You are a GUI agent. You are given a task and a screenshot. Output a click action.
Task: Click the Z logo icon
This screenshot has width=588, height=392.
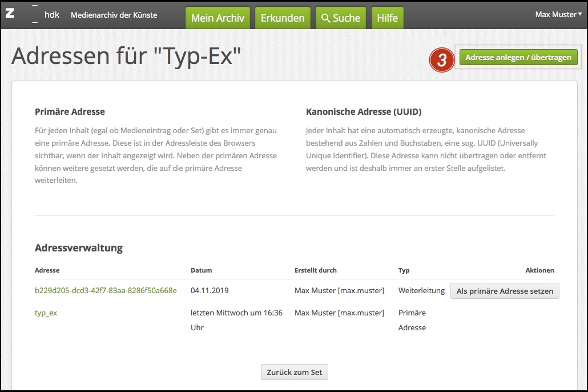pyautogui.click(x=10, y=14)
